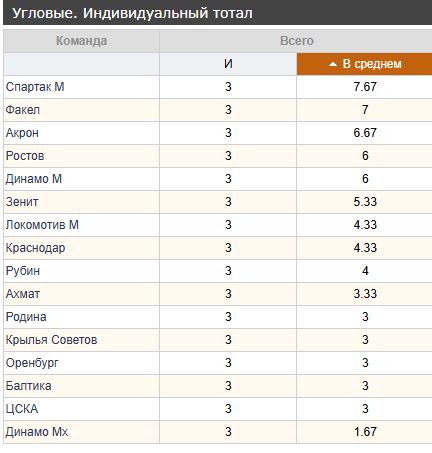The width and height of the screenshot is (432, 453).
Task: Open the Зенит team link
Action: click(22, 202)
